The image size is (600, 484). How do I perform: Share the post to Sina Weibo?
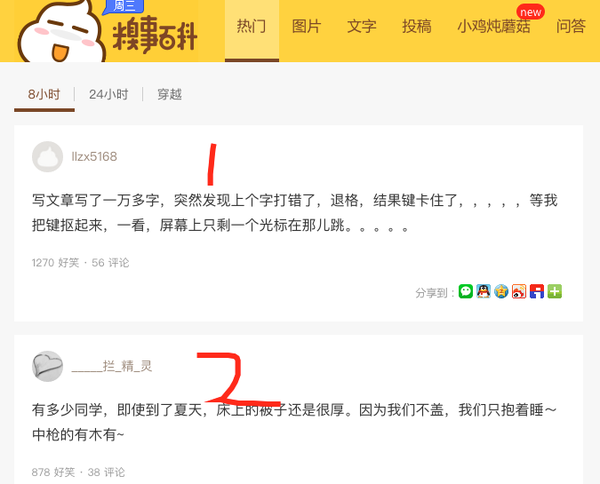pyautogui.click(x=519, y=292)
